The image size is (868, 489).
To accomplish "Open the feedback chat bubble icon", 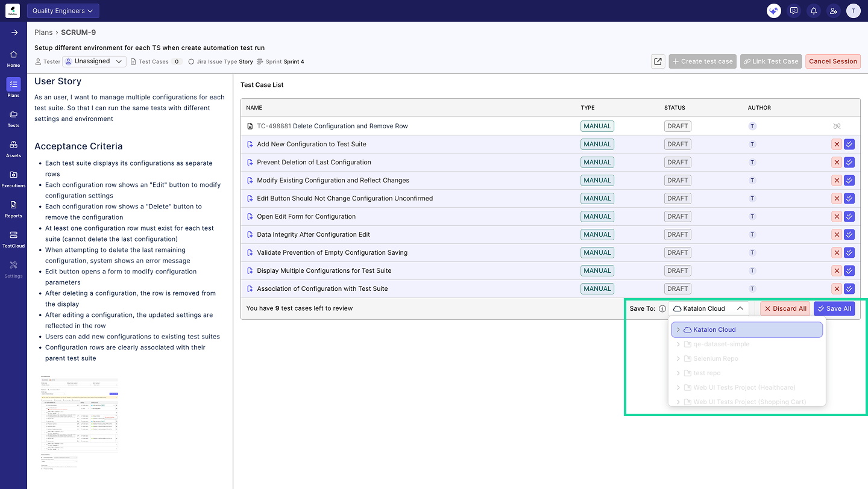I will coord(793,10).
